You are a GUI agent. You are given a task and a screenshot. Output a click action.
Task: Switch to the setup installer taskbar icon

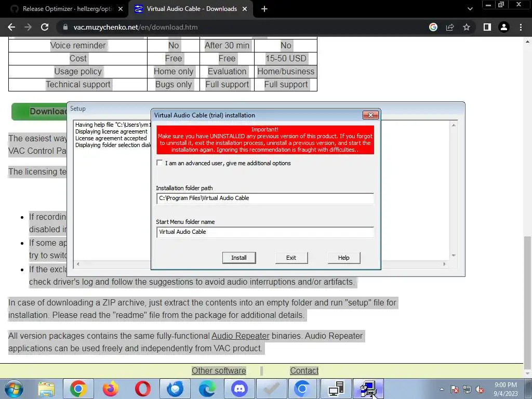368,389
